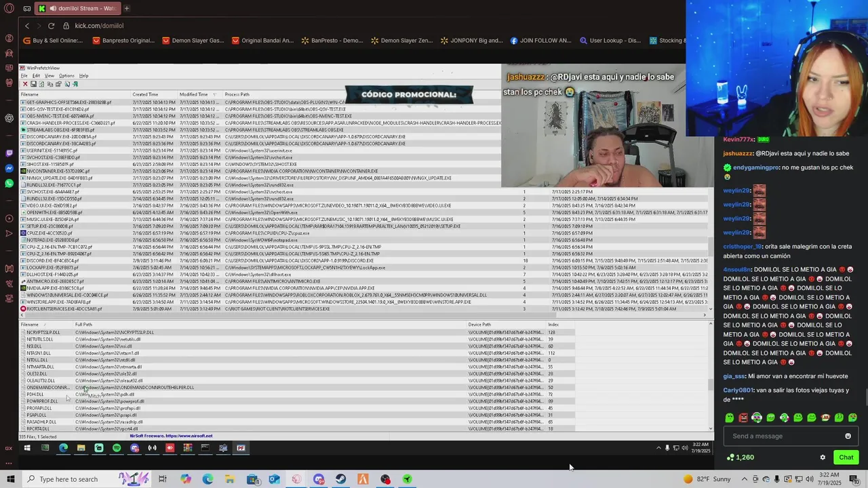
Task: Select NTDLL.DLL in the lower pane
Action: click(x=297, y=360)
